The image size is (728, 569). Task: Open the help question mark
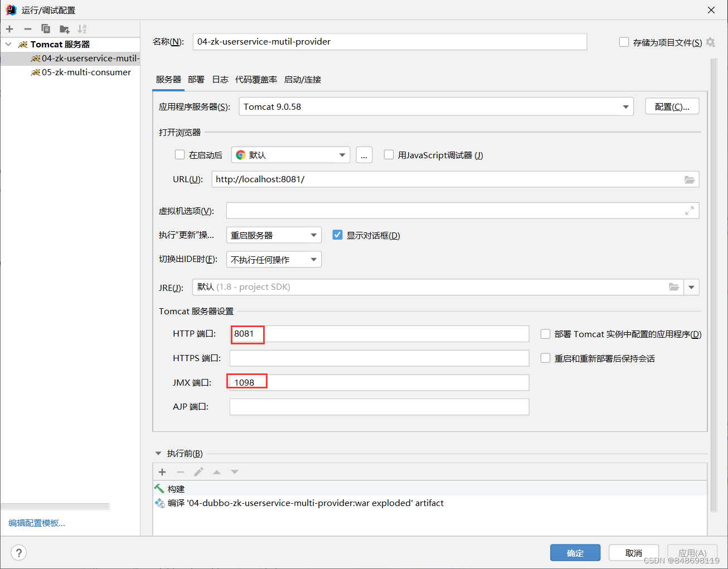(x=19, y=552)
